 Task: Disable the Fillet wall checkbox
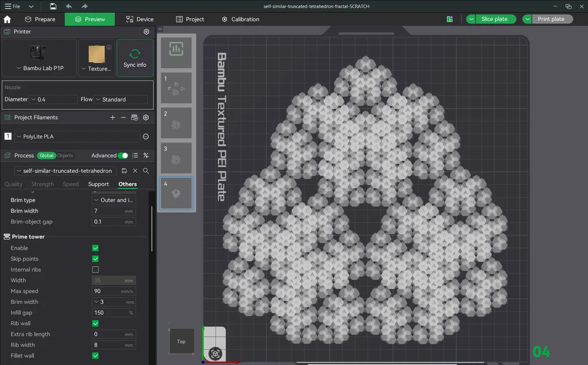pos(95,356)
